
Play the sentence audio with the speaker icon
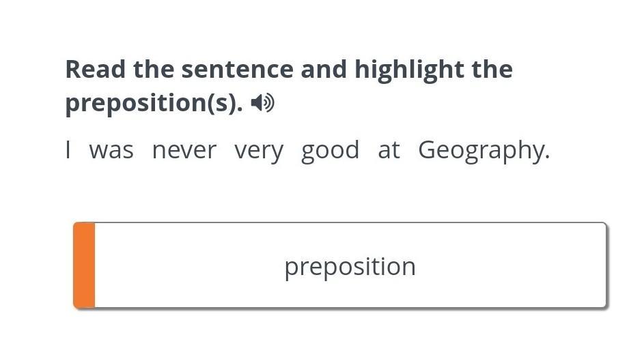coord(262,103)
